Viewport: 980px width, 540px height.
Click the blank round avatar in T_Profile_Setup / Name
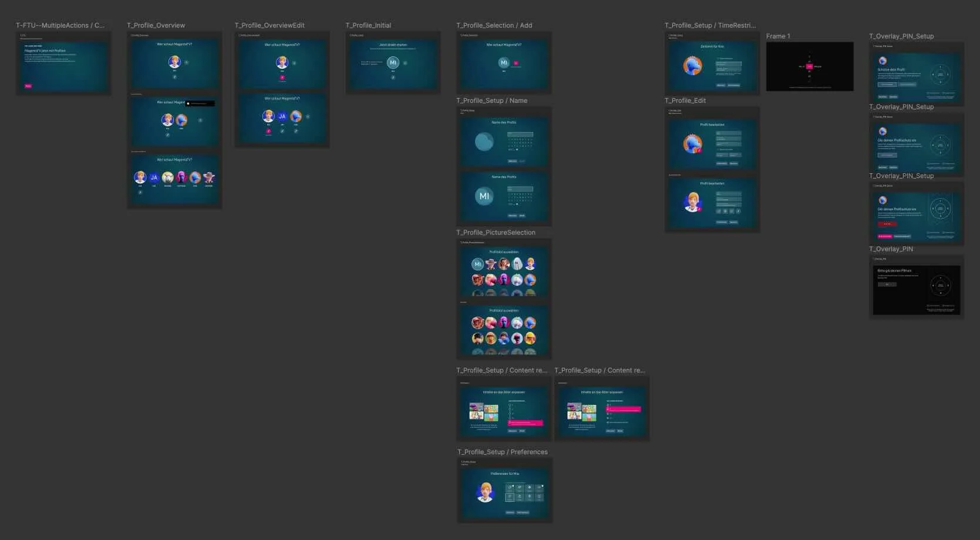click(484, 142)
